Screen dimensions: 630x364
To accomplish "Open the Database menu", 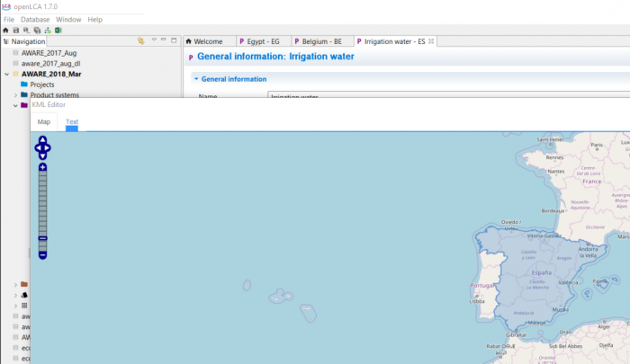I will (35, 19).
